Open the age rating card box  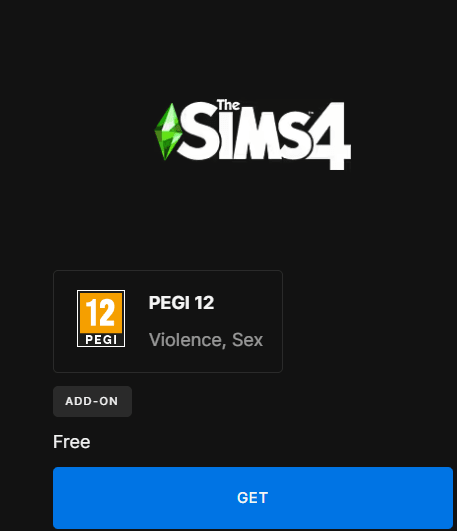[168, 321]
